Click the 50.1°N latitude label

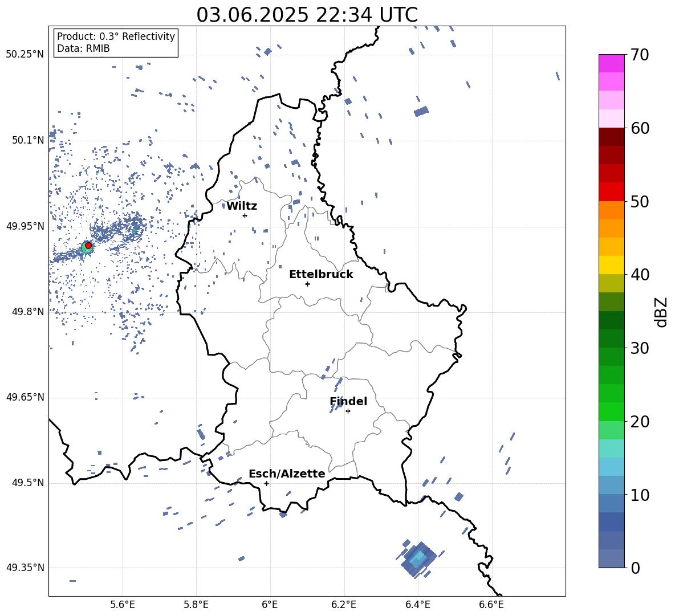pyautogui.click(x=28, y=140)
